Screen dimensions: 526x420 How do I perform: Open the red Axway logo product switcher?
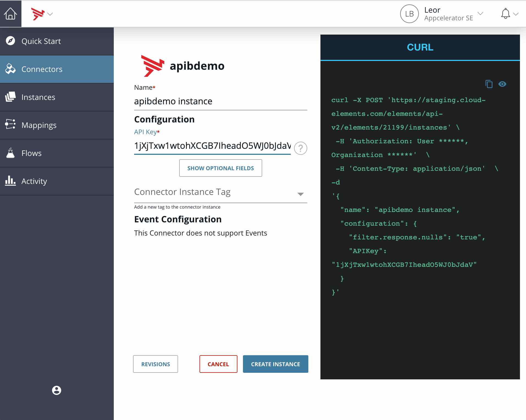pyautogui.click(x=42, y=14)
